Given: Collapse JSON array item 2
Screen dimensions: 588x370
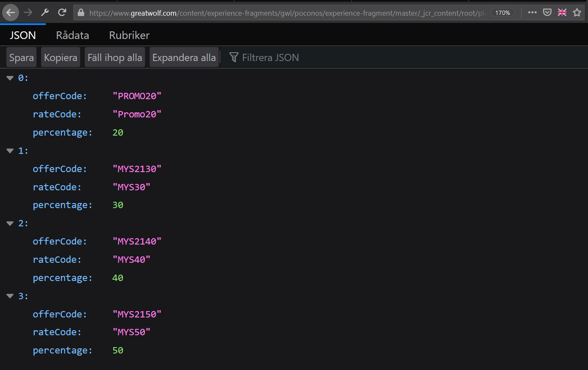Looking at the screenshot, I should click(10, 223).
